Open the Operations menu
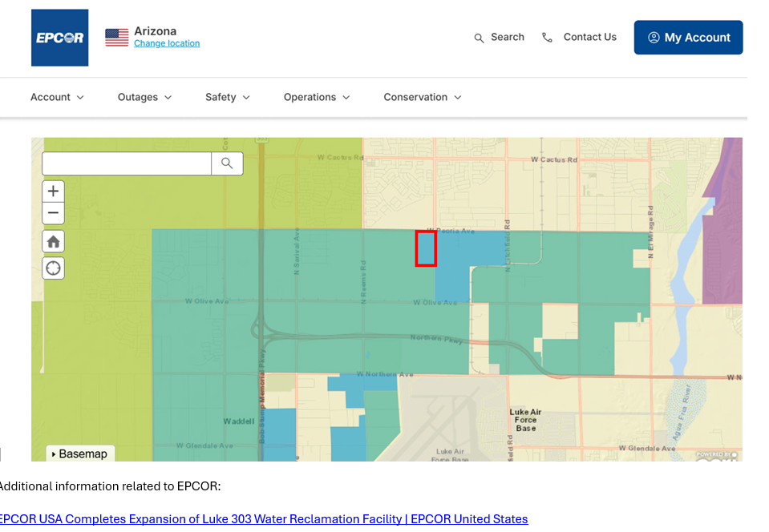This screenshot has height=532, width=769. [x=317, y=97]
